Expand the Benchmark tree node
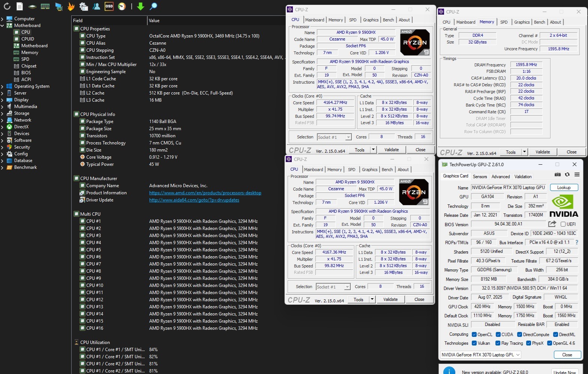 pos(2,167)
